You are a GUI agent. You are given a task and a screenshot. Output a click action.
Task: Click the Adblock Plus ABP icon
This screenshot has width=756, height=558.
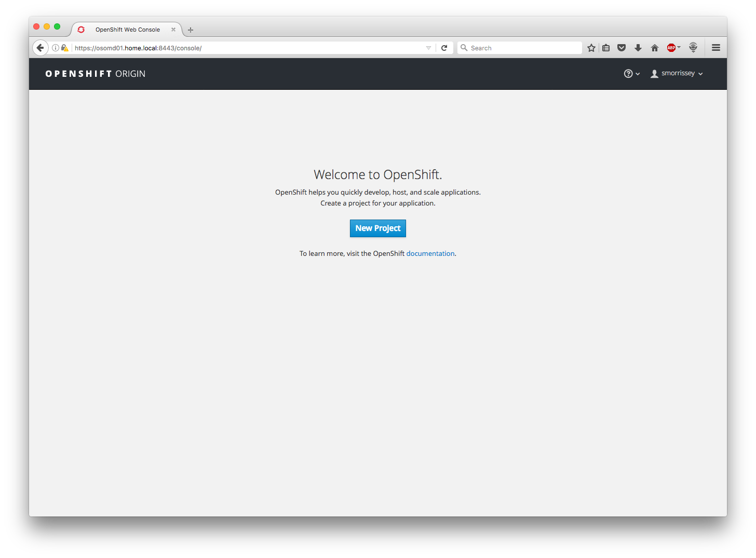pyautogui.click(x=671, y=47)
